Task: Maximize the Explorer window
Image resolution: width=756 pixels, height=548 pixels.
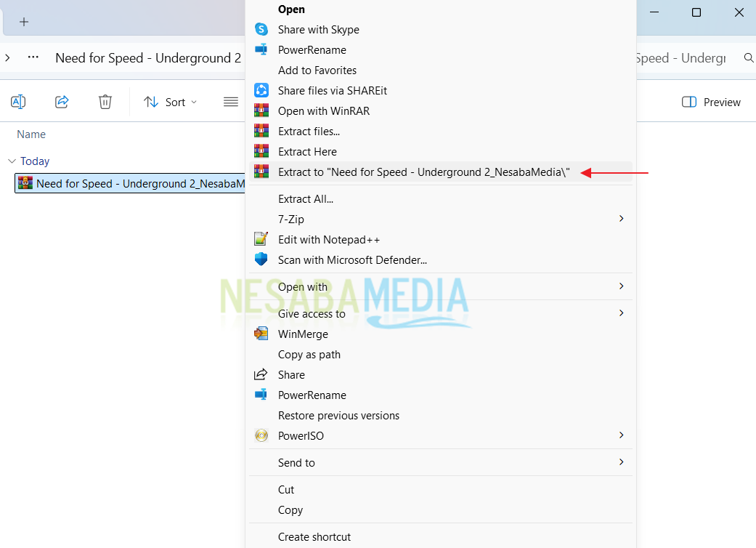Action: point(696,12)
